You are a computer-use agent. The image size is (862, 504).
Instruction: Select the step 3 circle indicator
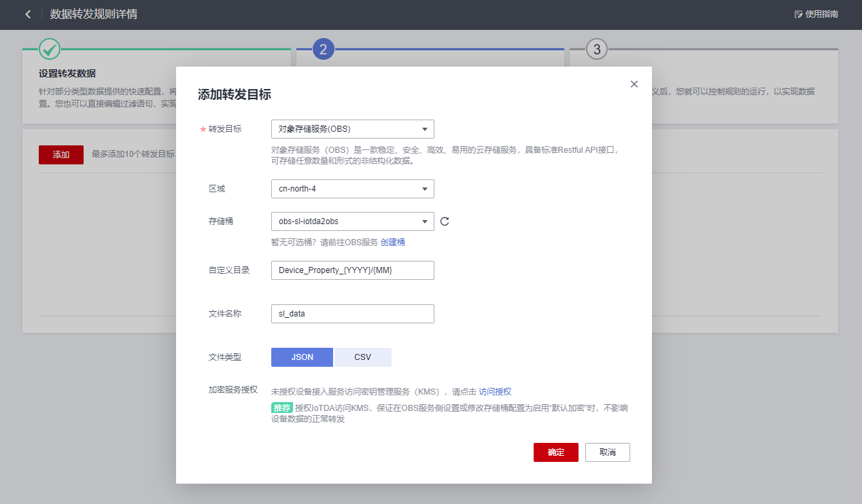tap(596, 48)
